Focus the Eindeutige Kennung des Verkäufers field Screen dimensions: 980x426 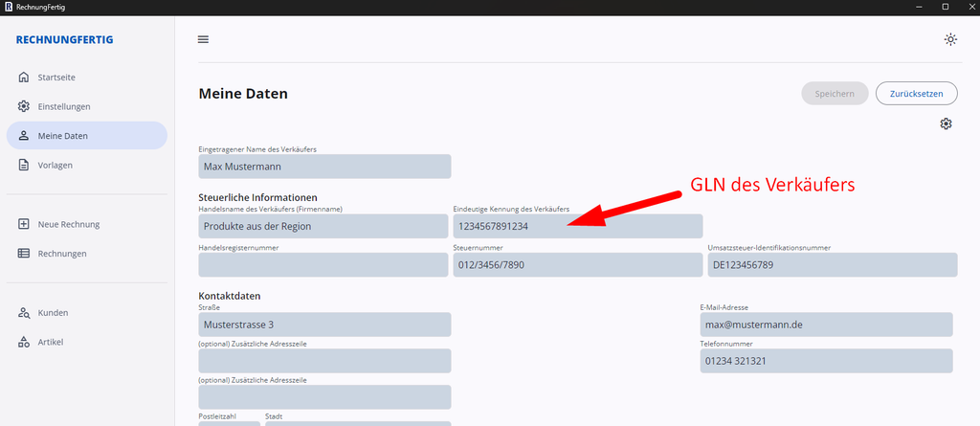[x=577, y=227]
